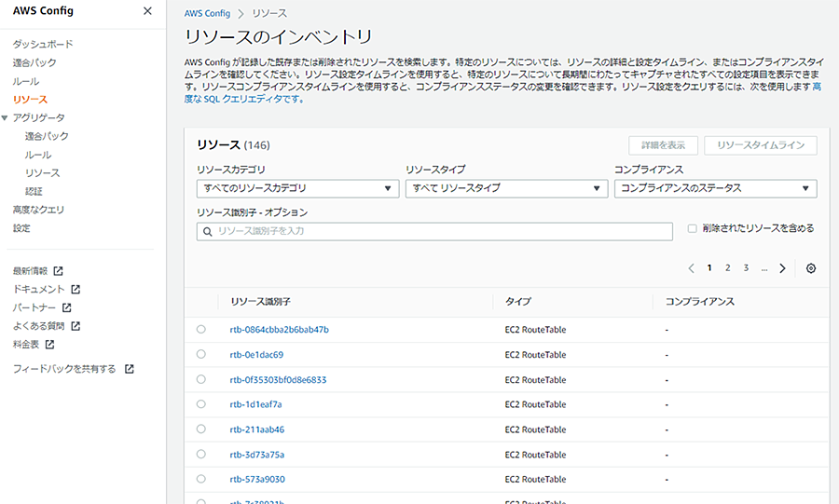Image resolution: width=839 pixels, height=504 pixels.
Task: Open external link icon next to 最新情報
Action: point(59,271)
